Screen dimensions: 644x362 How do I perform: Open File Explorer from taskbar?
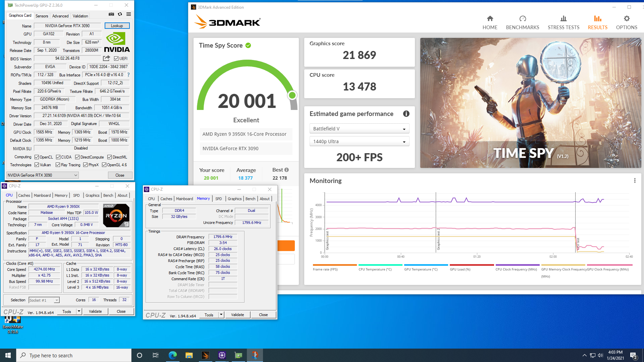pos(189,355)
